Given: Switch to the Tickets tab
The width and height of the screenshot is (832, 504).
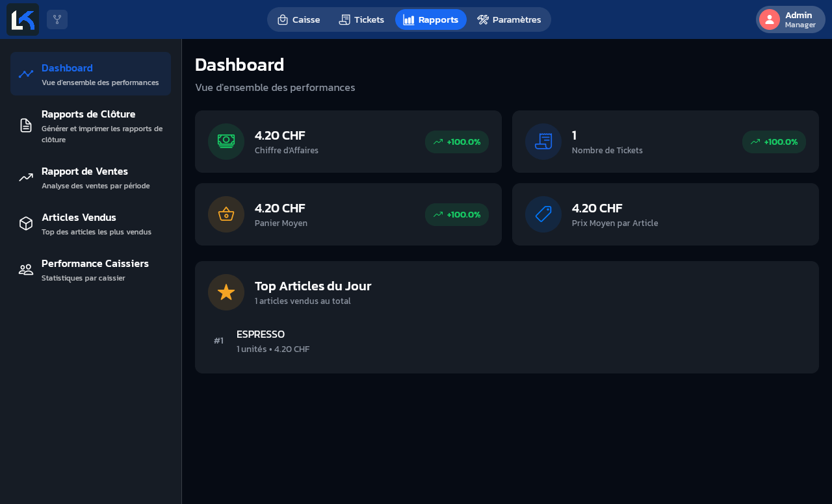Looking at the screenshot, I should (361, 19).
